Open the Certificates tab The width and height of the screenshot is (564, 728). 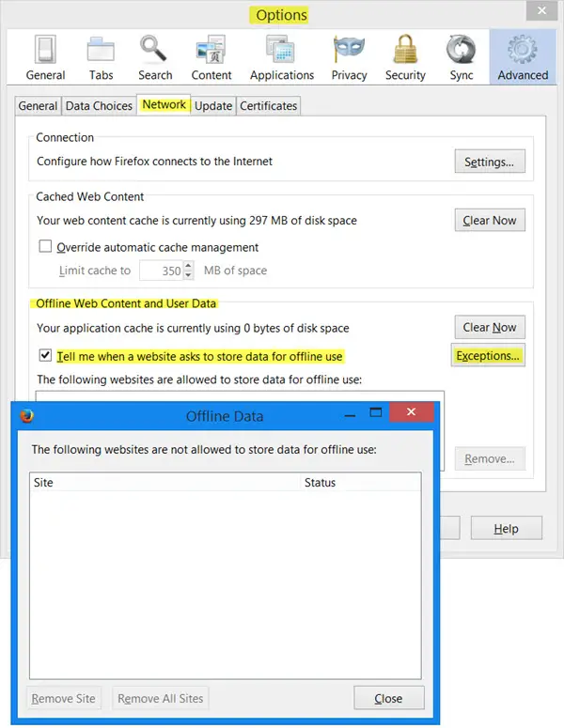268,106
